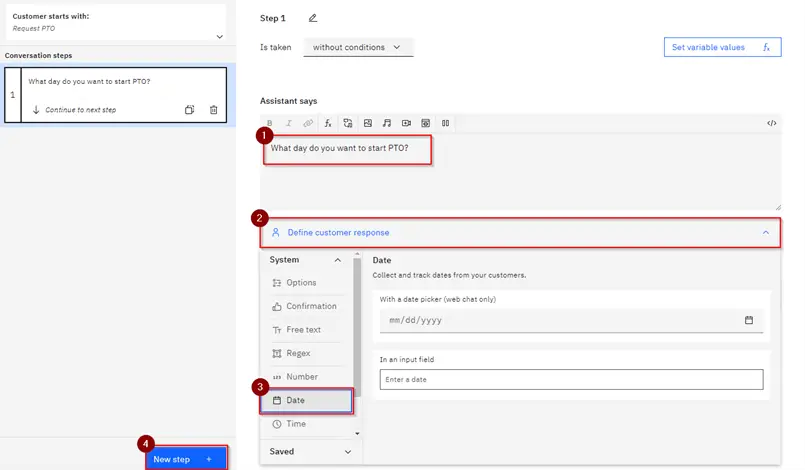Viewport: 805px width, 470px height.
Task: Click the Assistant says text area
Action: click(521, 172)
